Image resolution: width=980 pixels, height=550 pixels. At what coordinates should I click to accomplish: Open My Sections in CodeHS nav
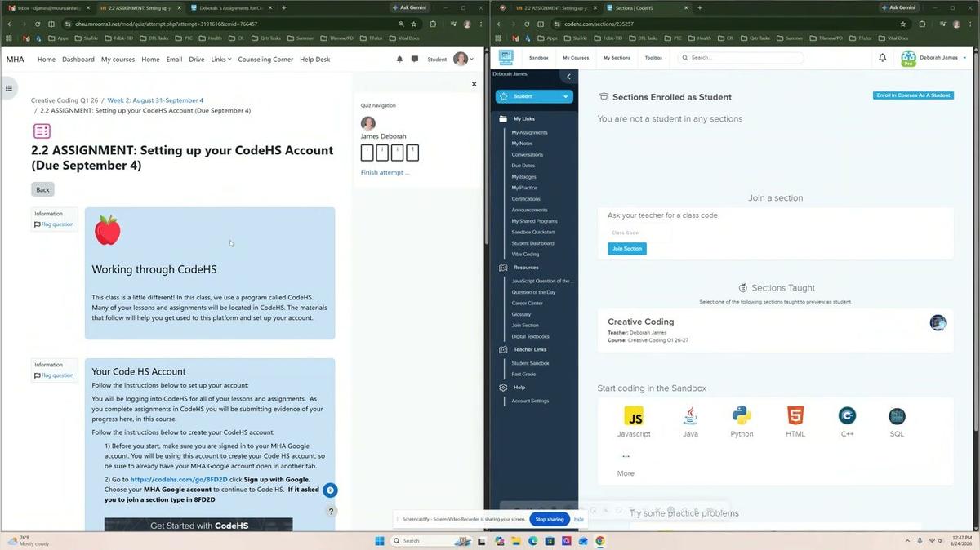pos(617,58)
